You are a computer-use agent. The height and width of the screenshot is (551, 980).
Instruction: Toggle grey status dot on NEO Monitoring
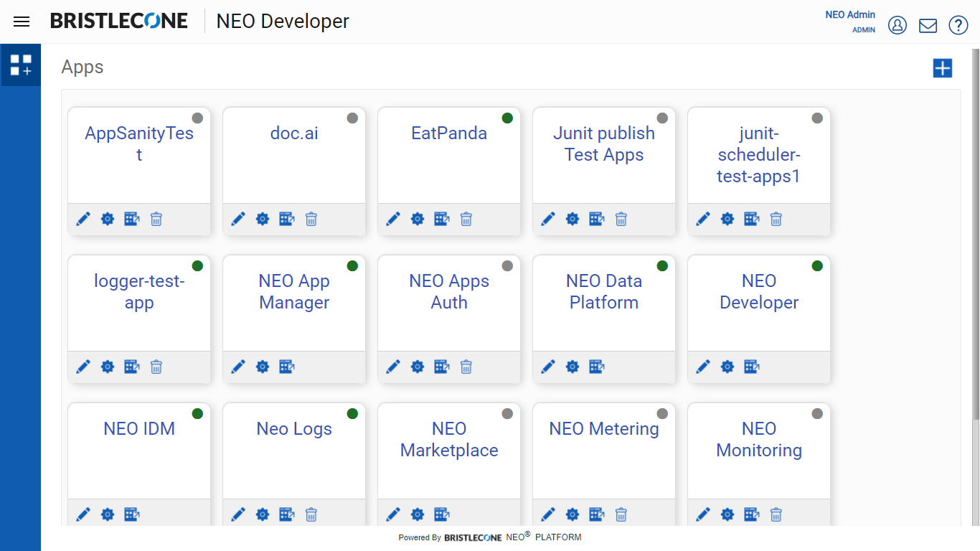pos(817,414)
